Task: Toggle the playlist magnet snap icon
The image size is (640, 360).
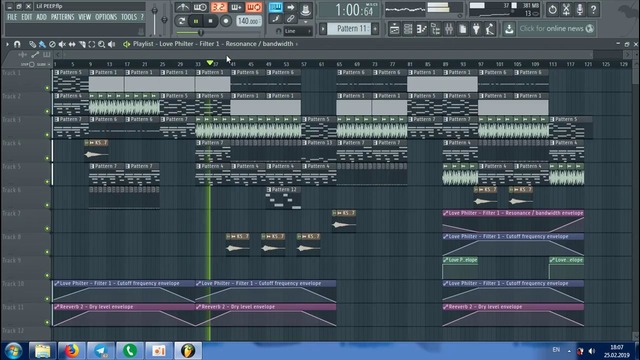Action: (x=17, y=44)
